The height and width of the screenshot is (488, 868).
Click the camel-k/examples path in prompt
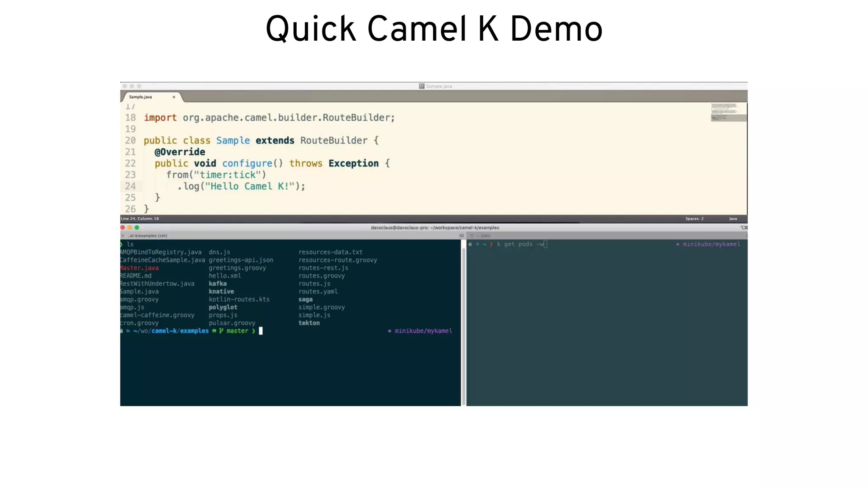point(180,331)
